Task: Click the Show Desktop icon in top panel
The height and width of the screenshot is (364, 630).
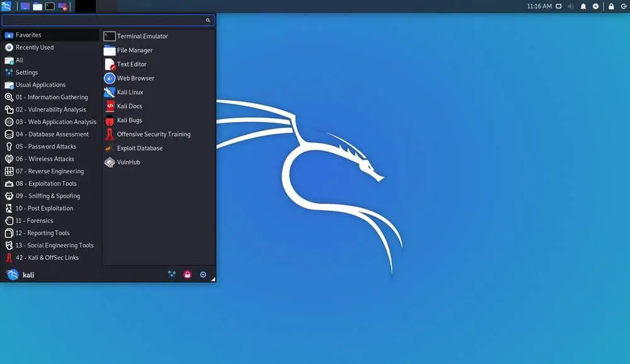Action: click(x=25, y=6)
